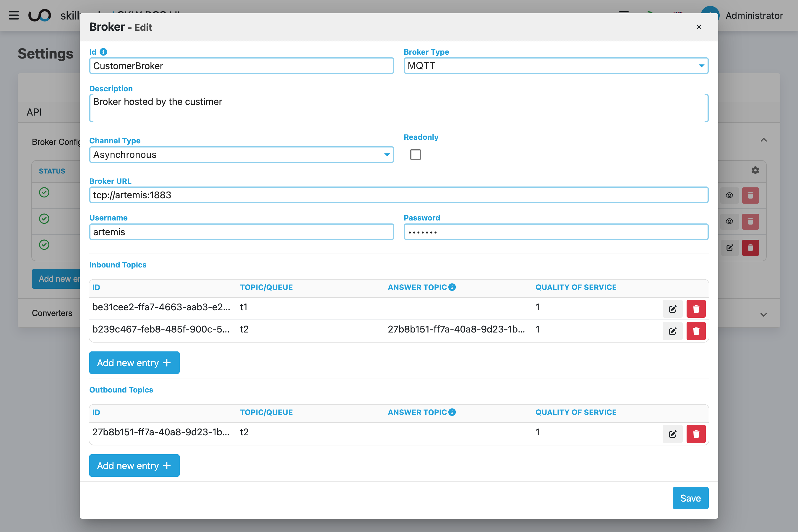Delete the inbound topic t2 entry
Image resolution: width=798 pixels, height=532 pixels.
(696, 331)
